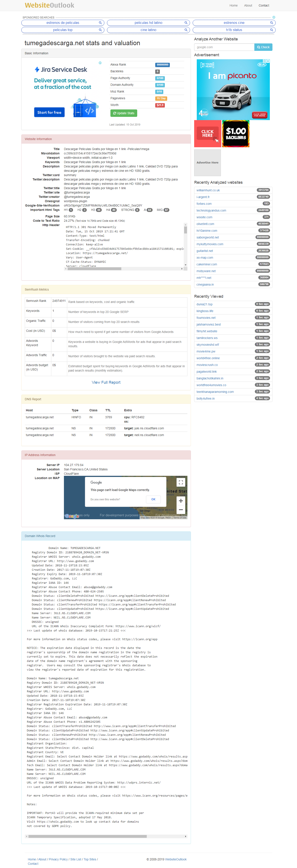Screen dimensions: 297x868
Task: Click the WebsiteOutlook logo
Action: point(49,5)
